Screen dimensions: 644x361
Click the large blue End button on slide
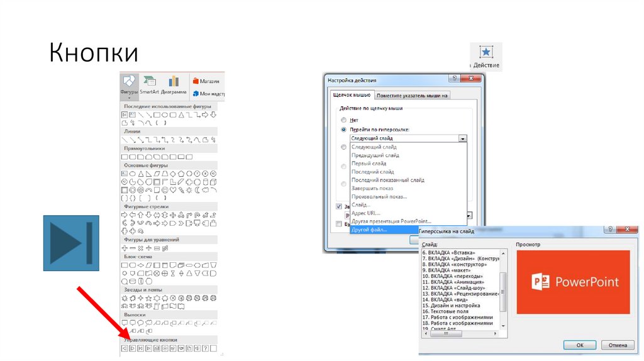pos(71,243)
